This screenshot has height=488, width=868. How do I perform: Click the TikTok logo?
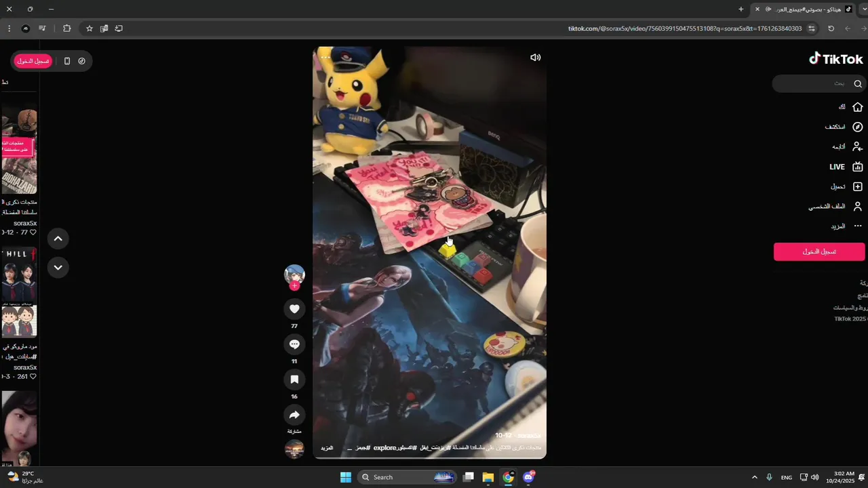(x=835, y=59)
